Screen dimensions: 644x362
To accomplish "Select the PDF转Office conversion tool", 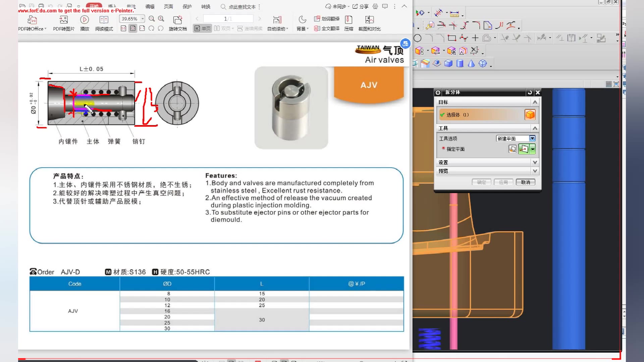I will point(32,23).
